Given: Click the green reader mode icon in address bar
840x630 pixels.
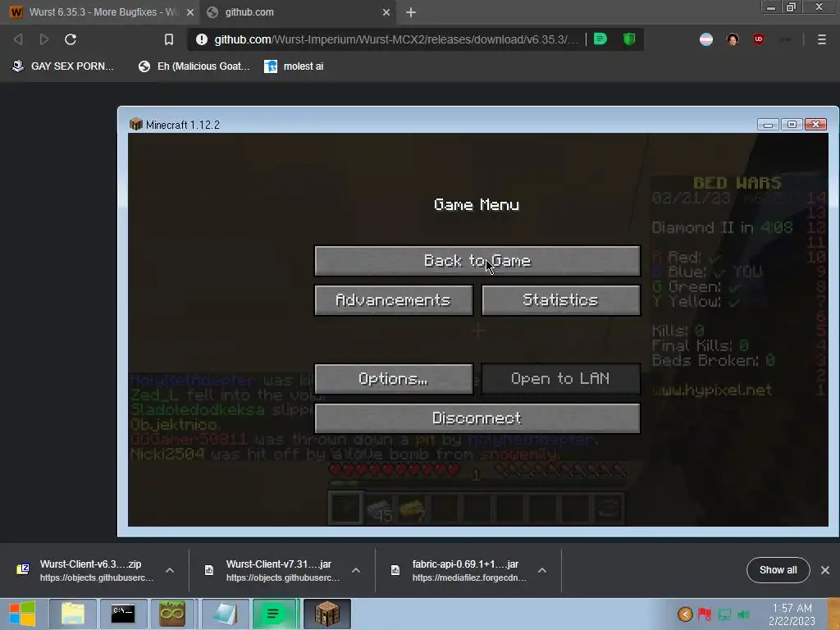Looking at the screenshot, I should 600,39.
